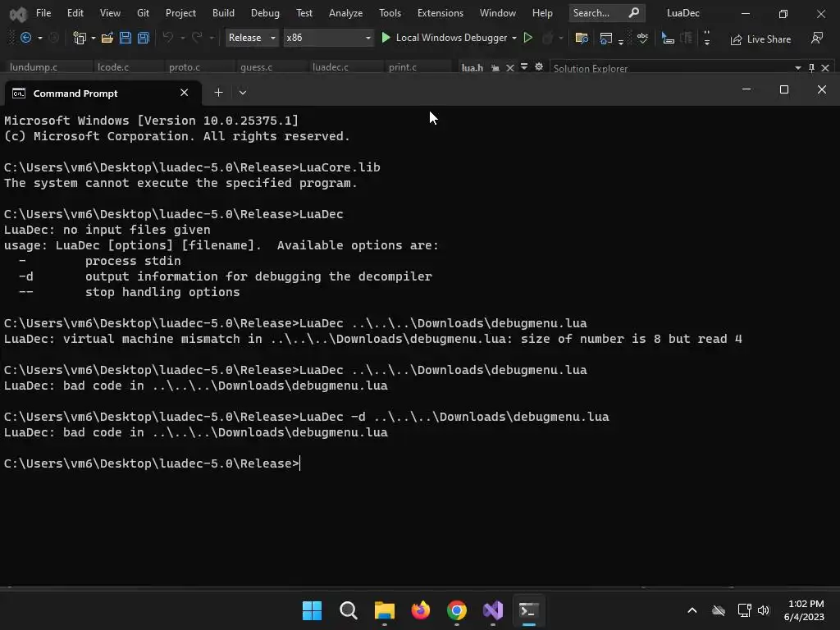Click the Navigate Backward arrow icon

25,38
